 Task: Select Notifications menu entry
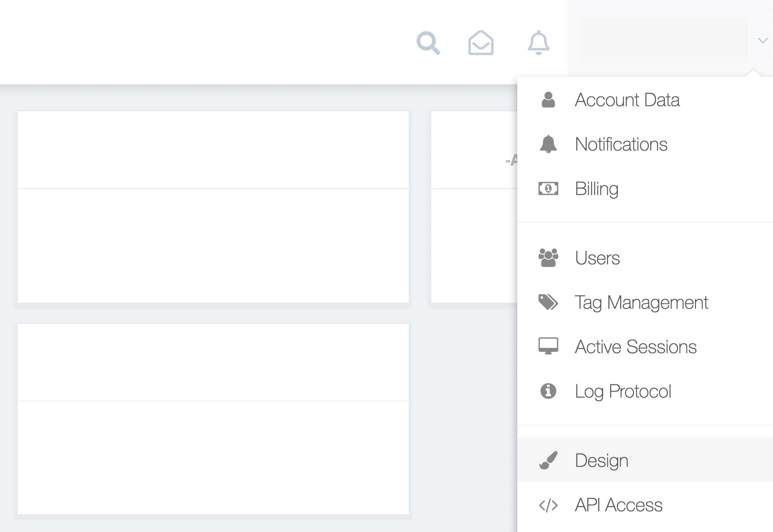pyautogui.click(x=645, y=144)
